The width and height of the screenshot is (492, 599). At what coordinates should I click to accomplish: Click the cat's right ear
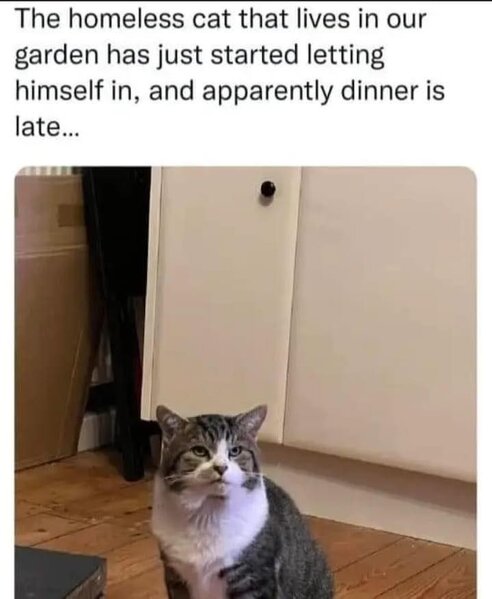pos(251,422)
